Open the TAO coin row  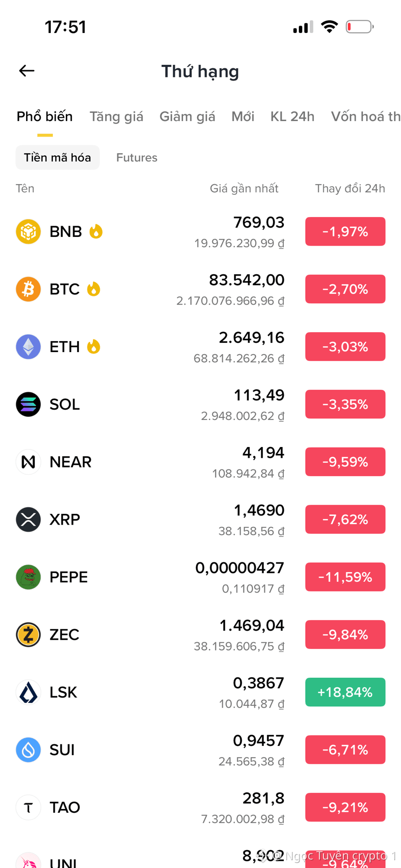[x=200, y=807]
